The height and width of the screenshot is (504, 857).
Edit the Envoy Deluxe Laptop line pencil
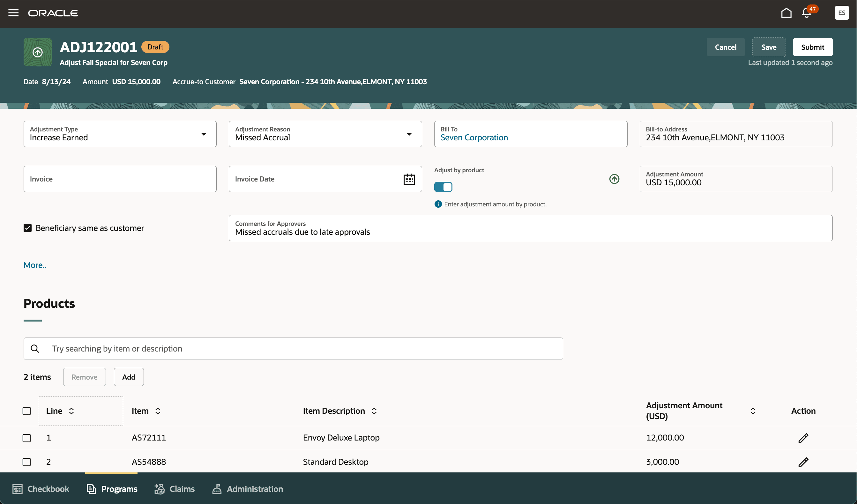[x=803, y=438]
